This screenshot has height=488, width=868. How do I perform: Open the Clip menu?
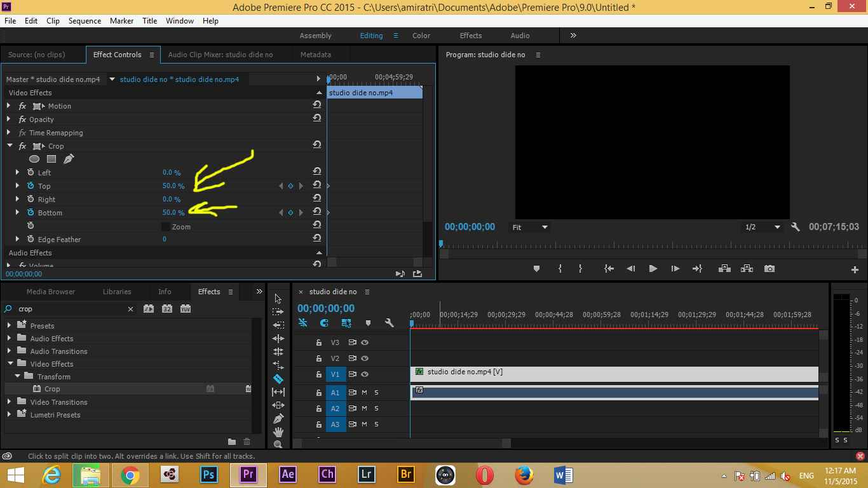pos(53,20)
